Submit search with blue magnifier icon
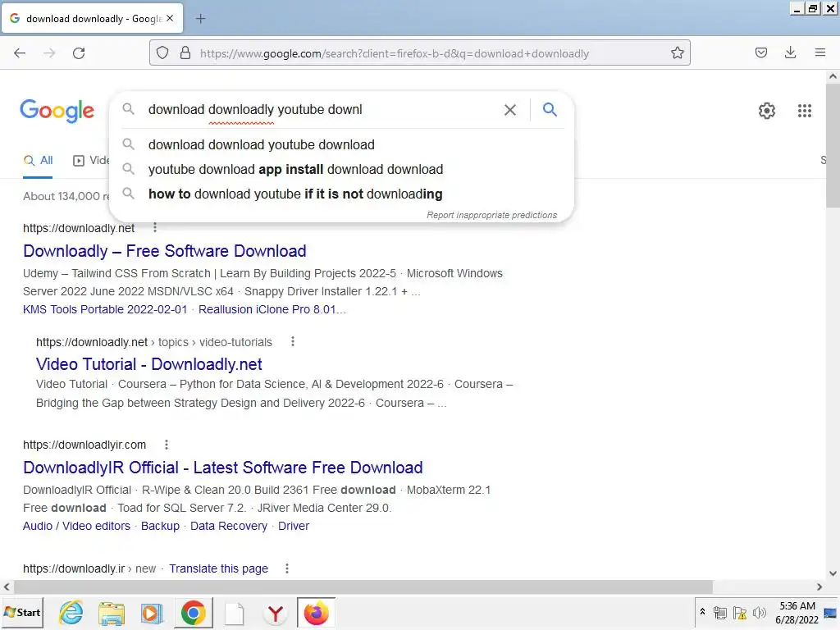This screenshot has width=840, height=630. click(x=550, y=110)
